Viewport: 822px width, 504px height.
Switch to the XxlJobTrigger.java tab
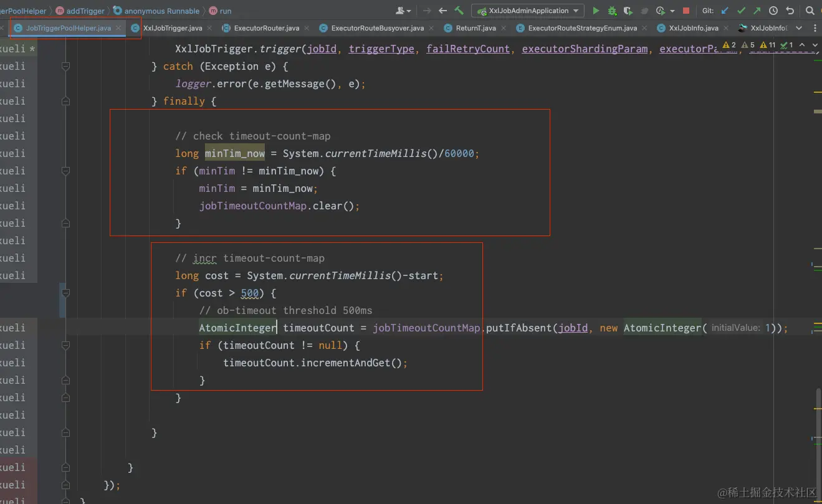click(172, 28)
